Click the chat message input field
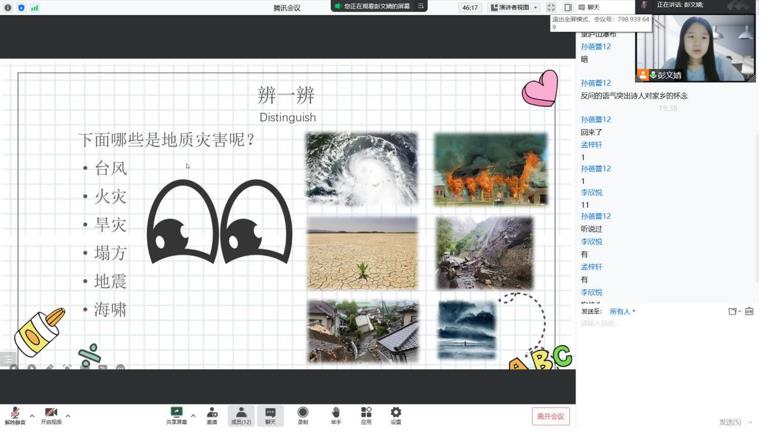The image size is (781, 434). point(660,325)
